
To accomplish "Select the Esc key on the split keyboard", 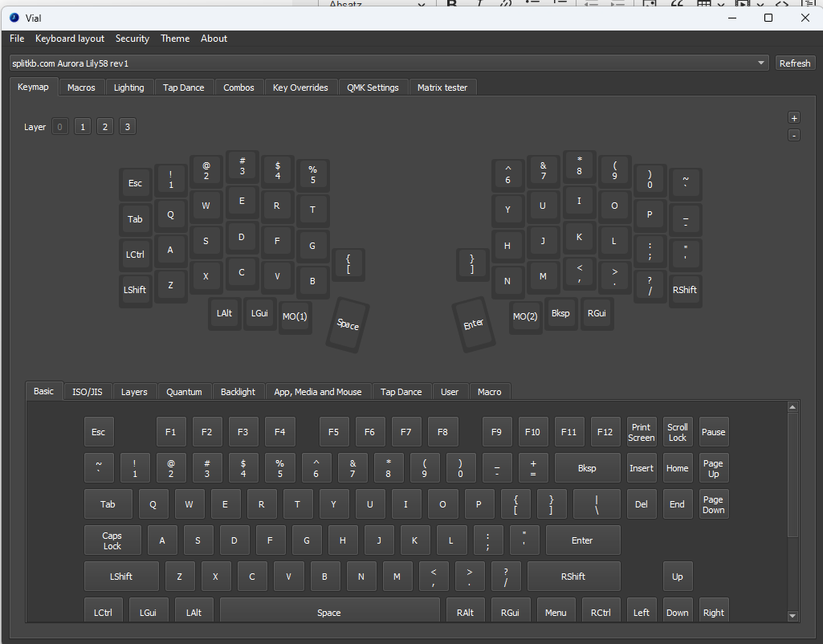I will [135, 183].
